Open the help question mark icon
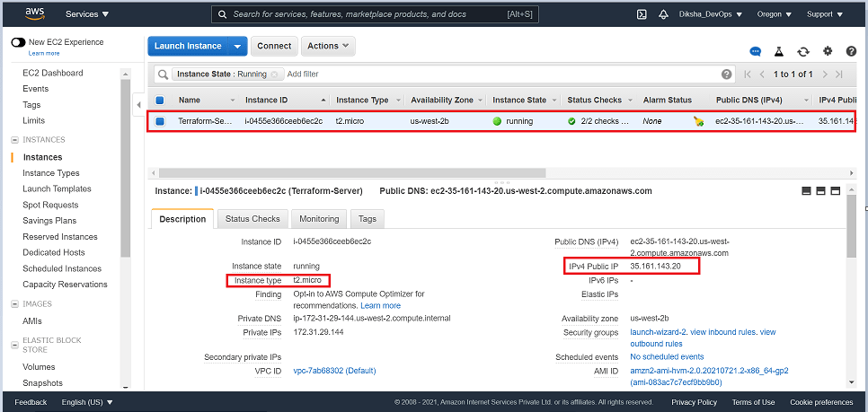Viewport: 868px width, 412px height. point(852,51)
